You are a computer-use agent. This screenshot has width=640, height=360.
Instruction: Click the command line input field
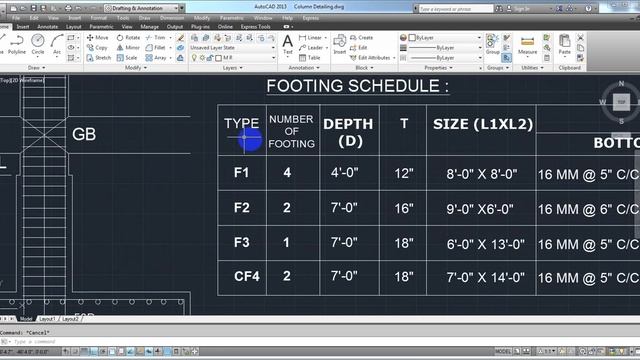[x=320, y=342]
